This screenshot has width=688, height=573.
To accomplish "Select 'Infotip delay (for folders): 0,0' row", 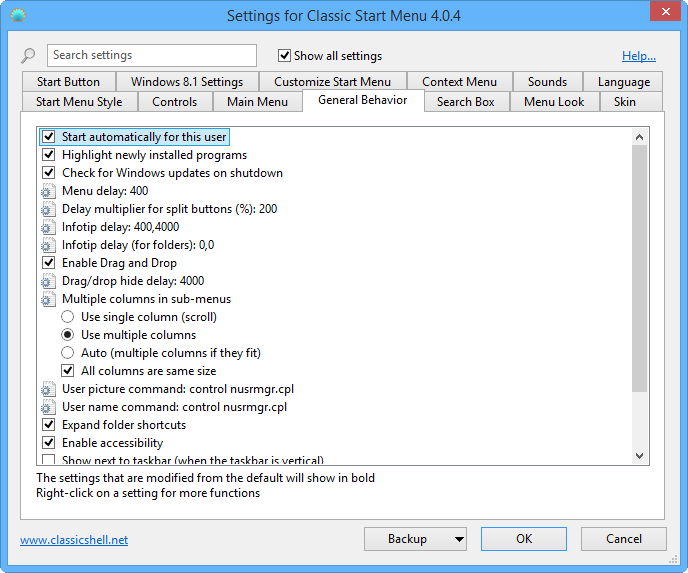I will [138, 245].
